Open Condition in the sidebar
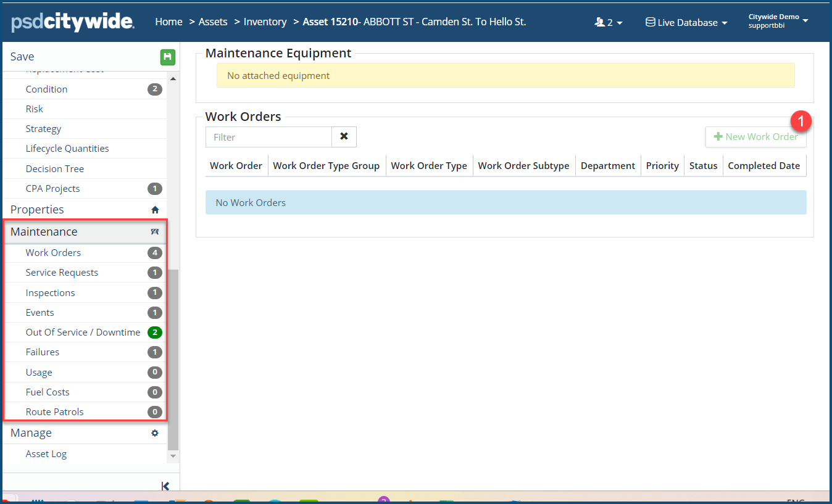Screen dimensions: 832x504 (x=85, y=89)
